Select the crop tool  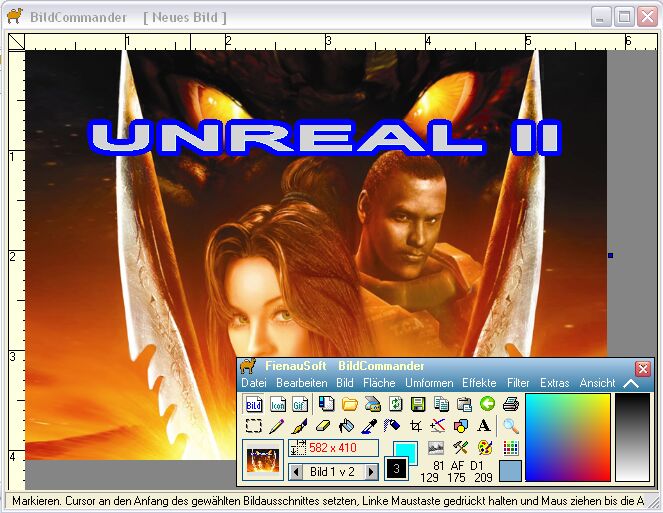tap(415, 426)
